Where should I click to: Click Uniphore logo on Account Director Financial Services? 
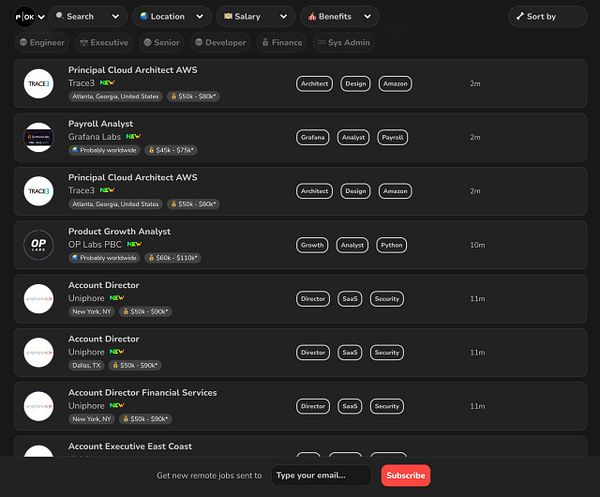click(x=39, y=406)
